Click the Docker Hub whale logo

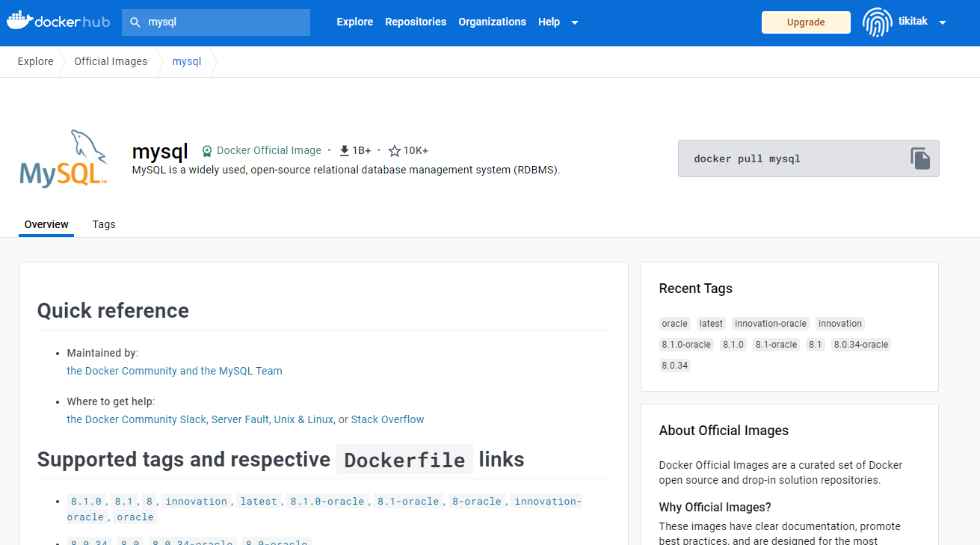(x=58, y=22)
